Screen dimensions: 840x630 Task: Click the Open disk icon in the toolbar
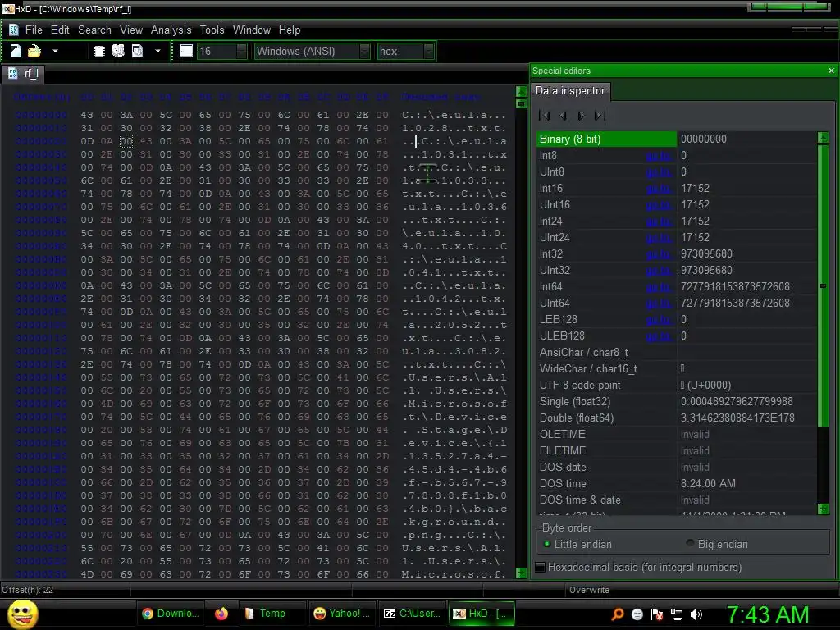(118, 51)
